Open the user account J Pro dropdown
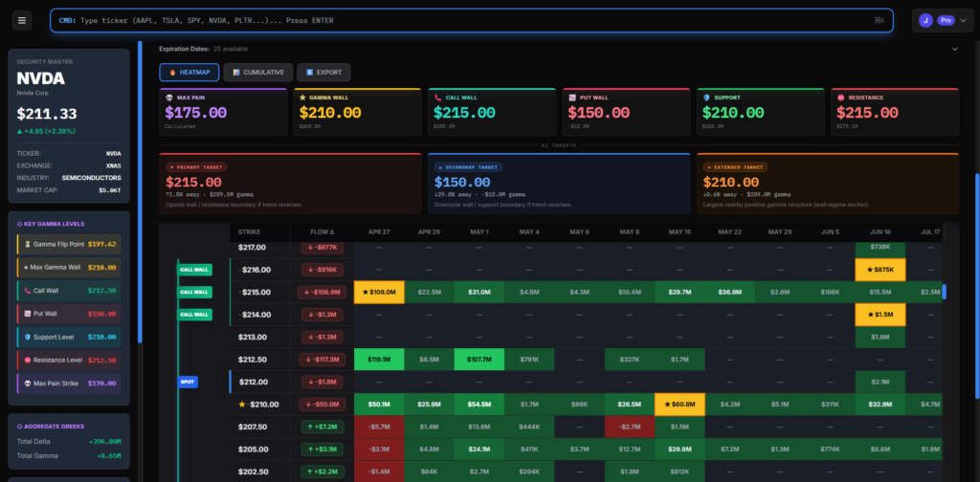The image size is (980, 482). pos(944,21)
